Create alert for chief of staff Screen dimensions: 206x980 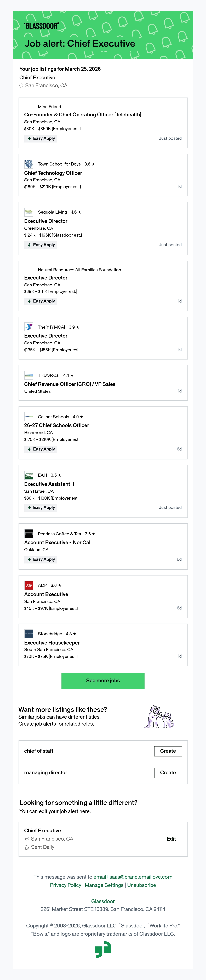pos(168,751)
